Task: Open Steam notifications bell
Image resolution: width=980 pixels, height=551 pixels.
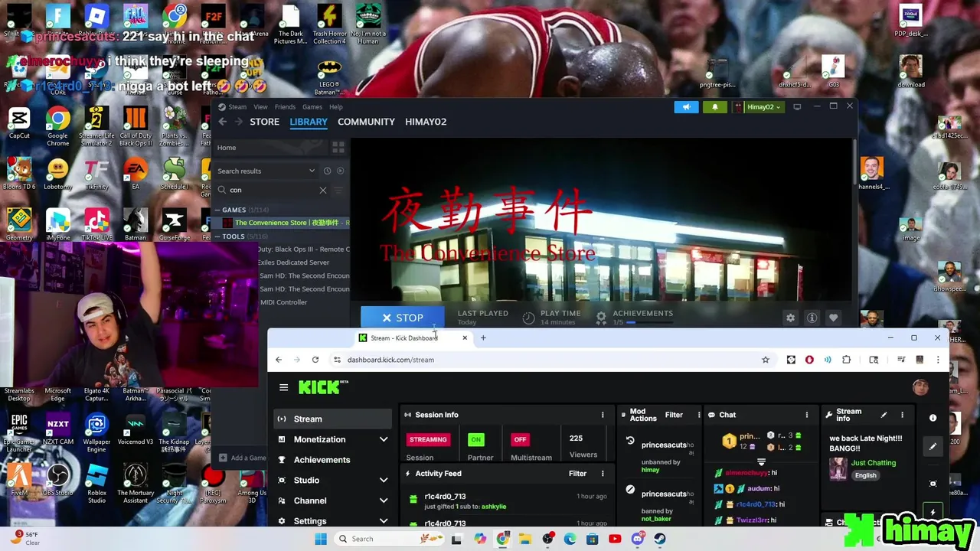Action: pos(715,107)
